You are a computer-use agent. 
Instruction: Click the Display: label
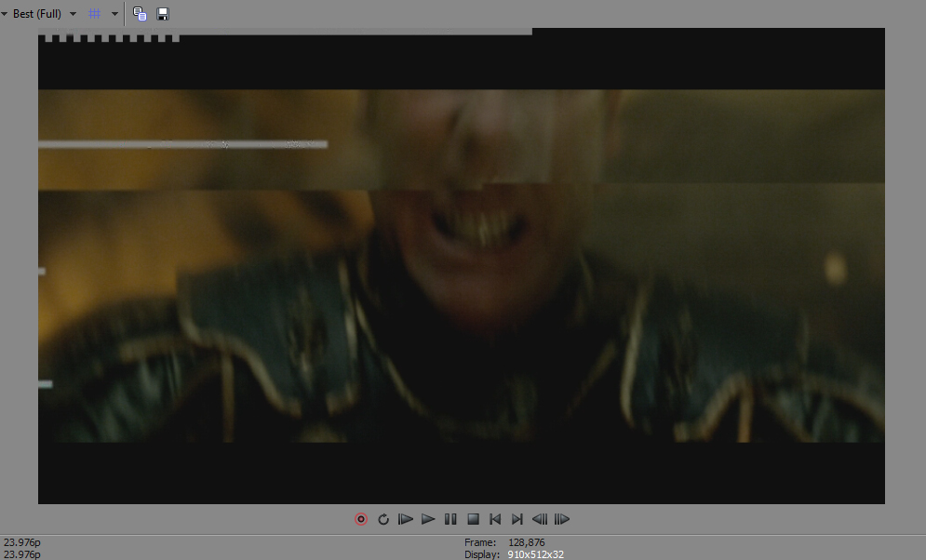pos(482,554)
